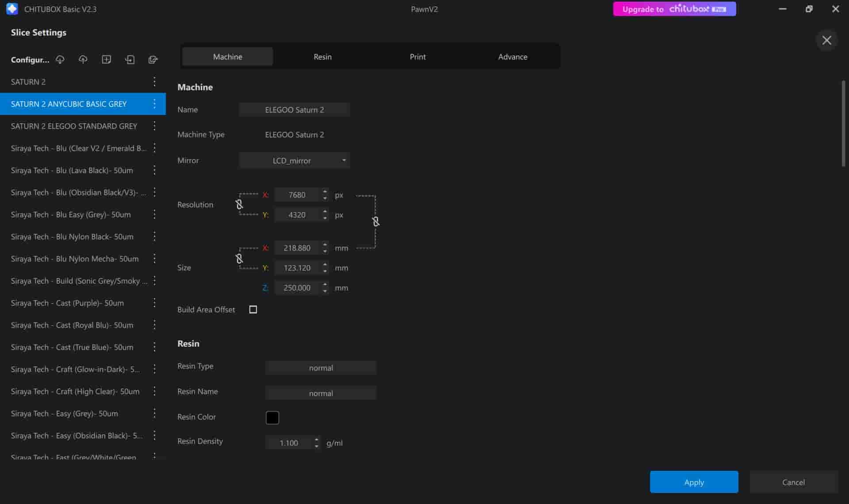Image resolution: width=849 pixels, height=504 pixels.
Task: Apply the slice settings
Action: [694, 482]
